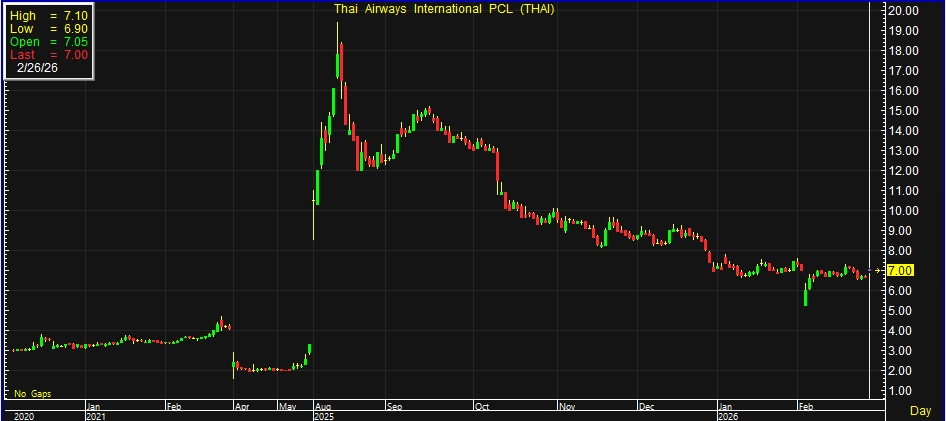
Task: Click the Oct month label on time axis
Action: pyautogui.click(x=483, y=407)
